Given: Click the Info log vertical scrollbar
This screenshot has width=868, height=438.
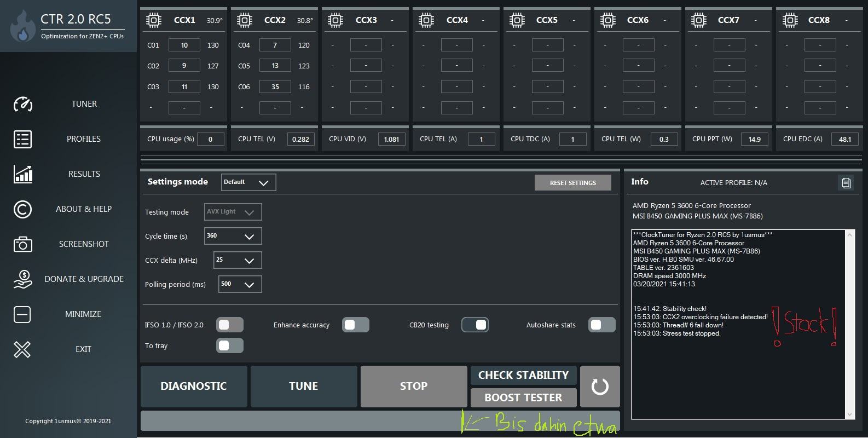Looking at the screenshot, I should coord(850,324).
